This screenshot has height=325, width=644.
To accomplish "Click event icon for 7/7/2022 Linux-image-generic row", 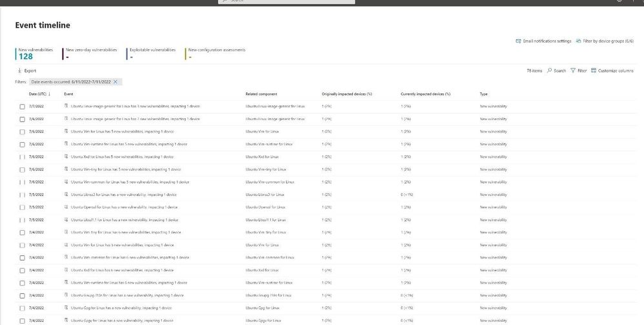I will pos(66,106).
